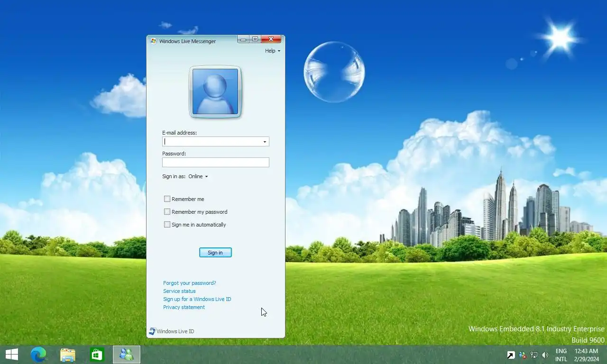Open the clock showing 12:43 AM
Viewport: 607px width, 364px height.
[586, 355]
